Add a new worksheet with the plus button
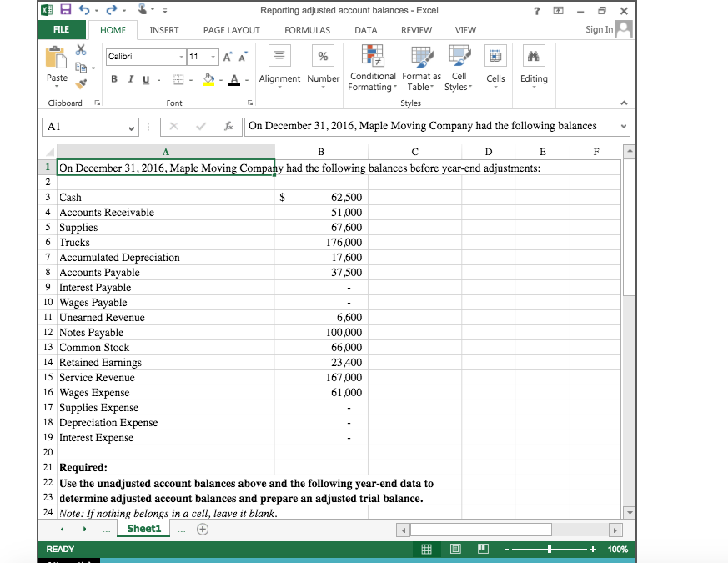The height and width of the screenshot is (563, 728). [x=202, y=529]
